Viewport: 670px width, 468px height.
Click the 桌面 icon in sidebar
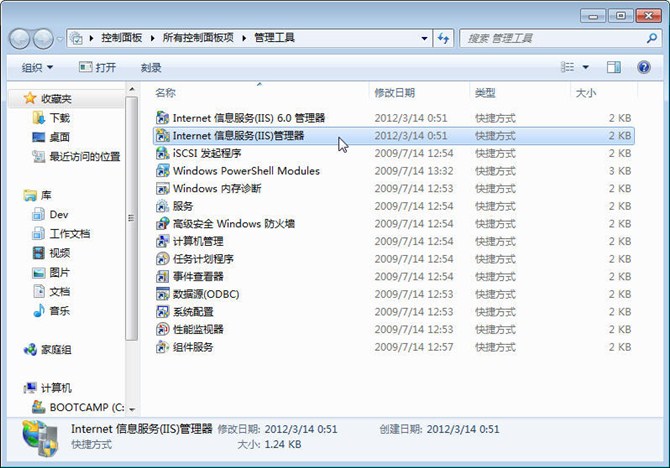tap(38, 137)
